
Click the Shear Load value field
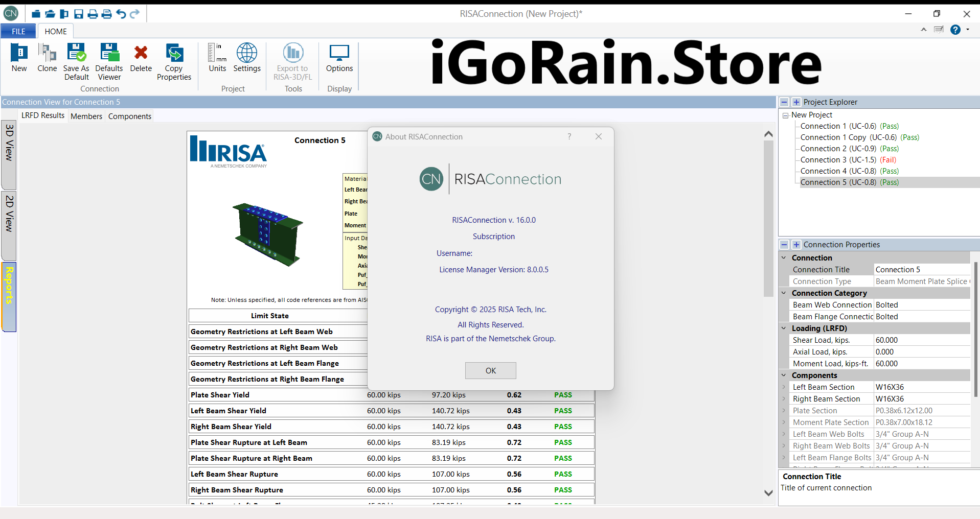click(x=921, y=340)
